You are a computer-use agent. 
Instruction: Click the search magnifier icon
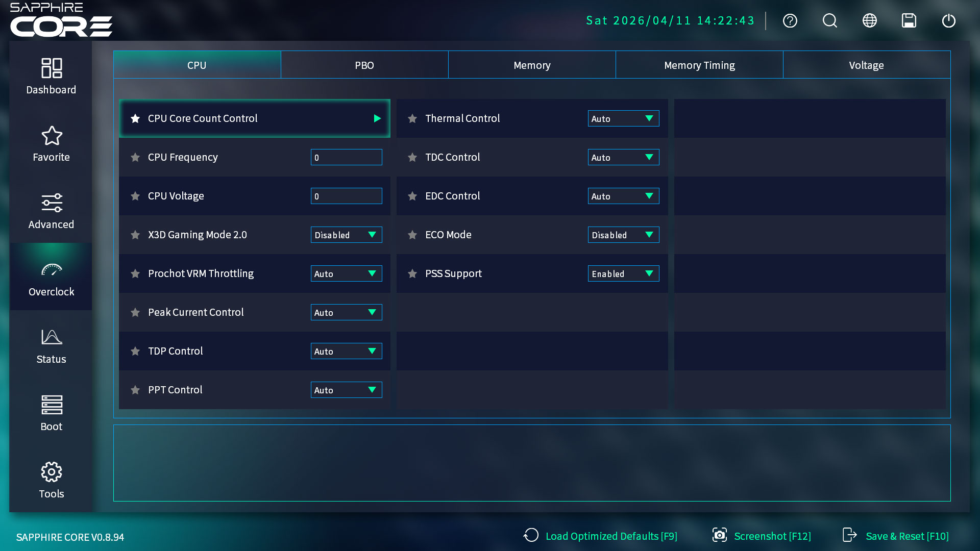click(829, 21)
